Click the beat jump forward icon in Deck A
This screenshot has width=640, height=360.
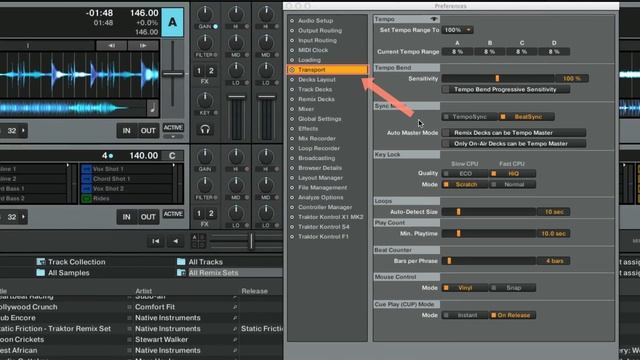(x=143, y=46)
